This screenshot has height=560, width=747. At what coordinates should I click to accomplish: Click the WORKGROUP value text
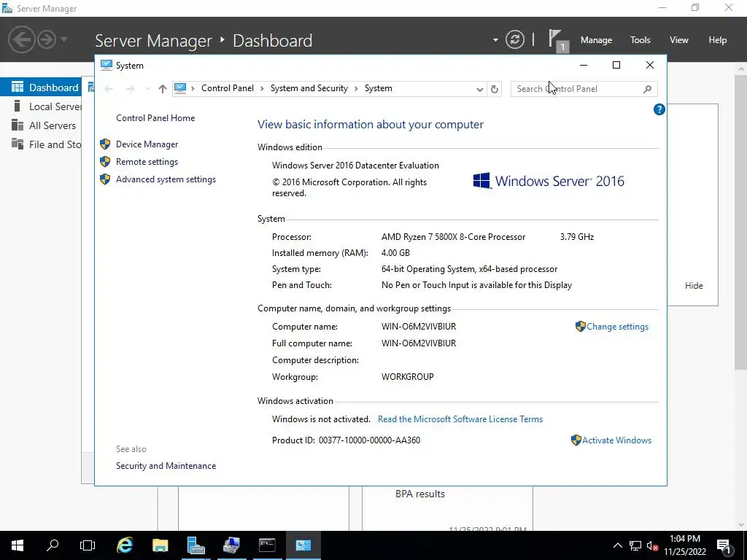pos(407,377)
